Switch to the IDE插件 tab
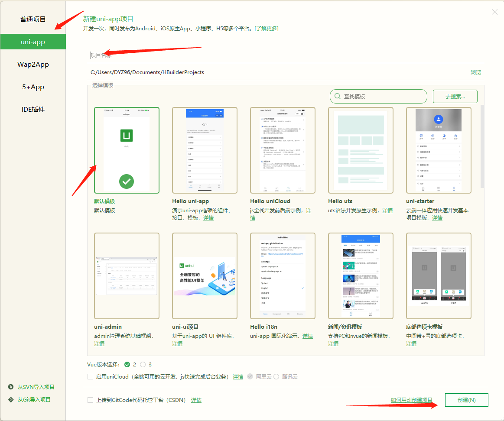 coord(33,109)
